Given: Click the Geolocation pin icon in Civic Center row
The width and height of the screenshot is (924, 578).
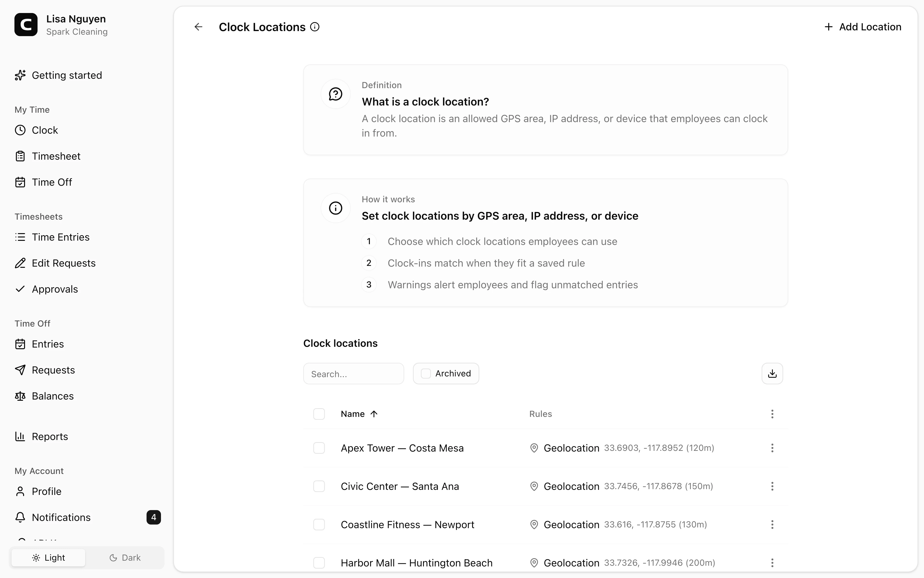Looking at the screenshot, I should 534,486.
